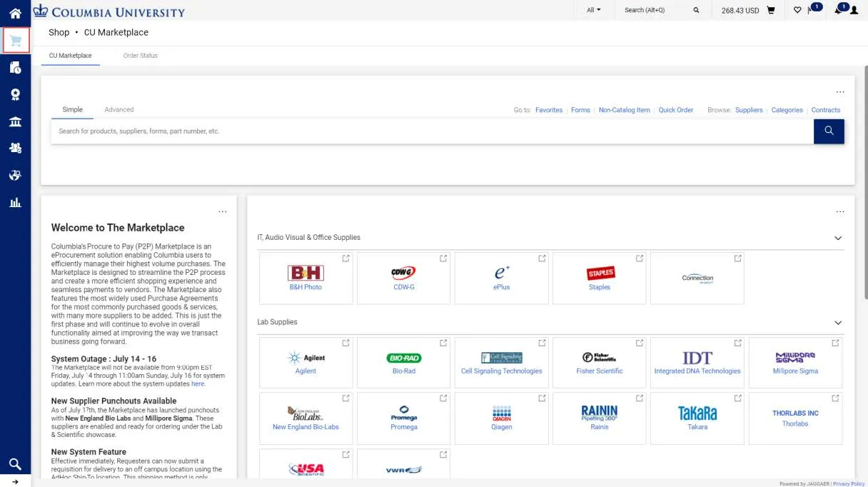This screenshot has height=487, width=868.
Task: Open the Rainin supplier tile
Action: pyautogui.click(x=600, y=418)
